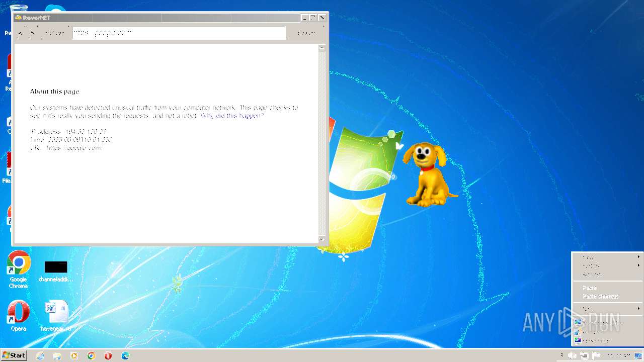Click scroll-down arrow of RoverNET page scrollbar
Image resolution: width=644 pixels, height=362 pixels.
point(322,239)
